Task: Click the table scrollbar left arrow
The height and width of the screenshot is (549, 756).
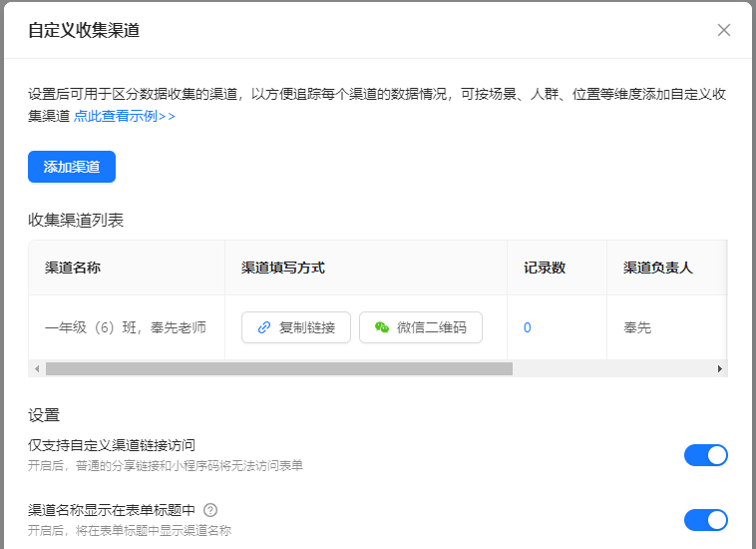Action: pos(37,369)
